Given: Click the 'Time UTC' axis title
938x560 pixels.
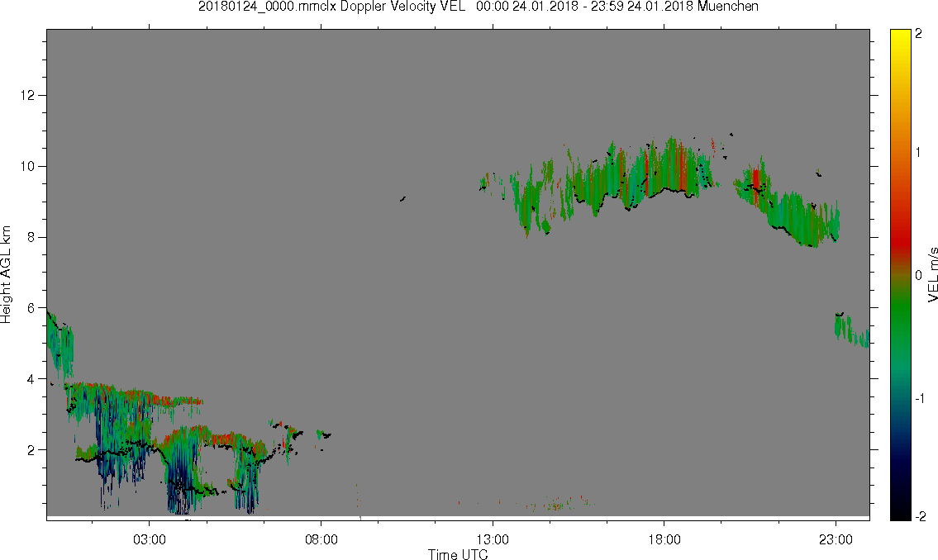Looking at the screenshot, I should tap(458, 554).
